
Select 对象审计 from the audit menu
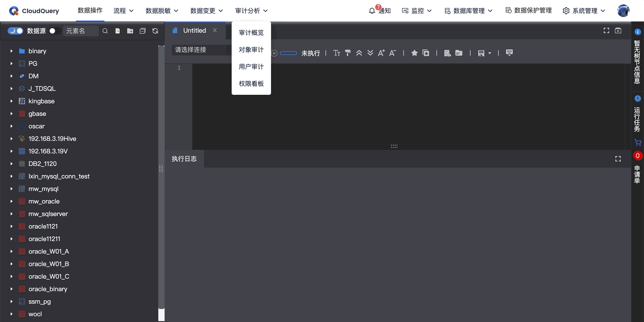point(251,49)
